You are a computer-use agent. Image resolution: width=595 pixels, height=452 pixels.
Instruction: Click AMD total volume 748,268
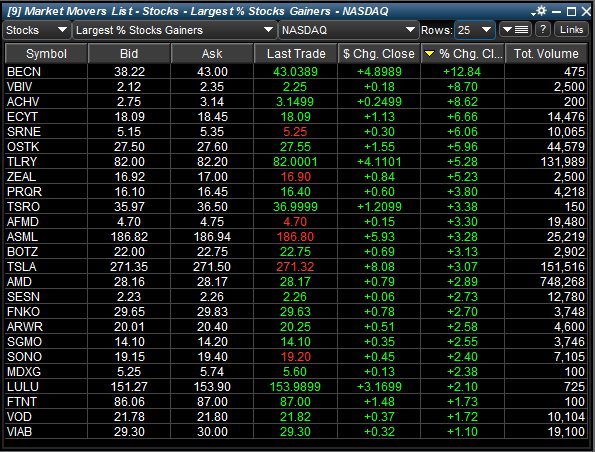562,282
